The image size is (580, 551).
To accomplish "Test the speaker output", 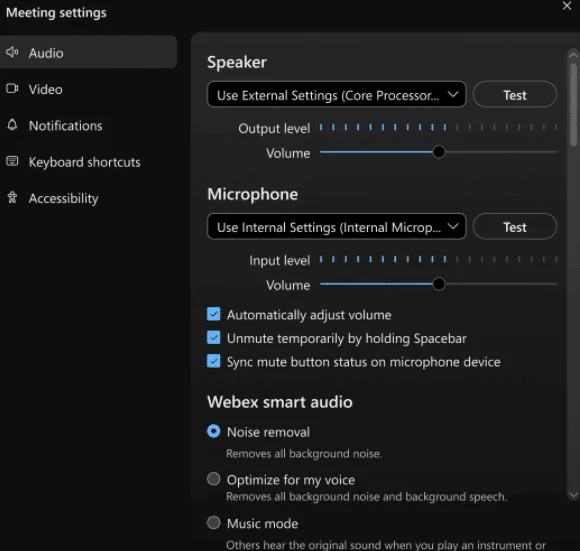I will point(515,95).
